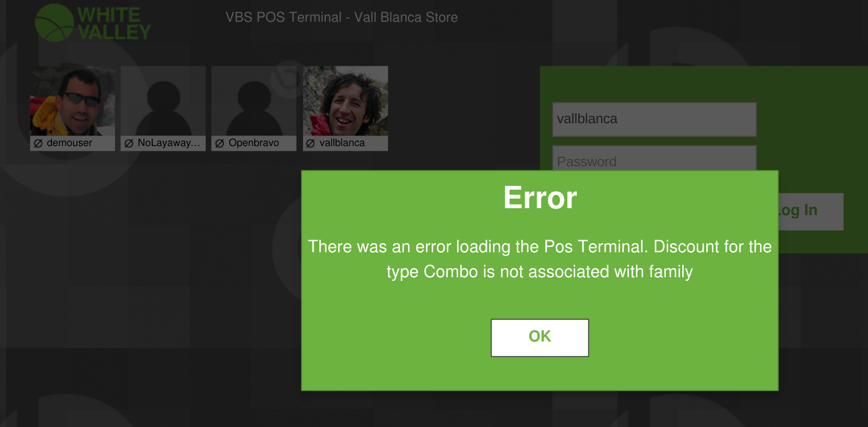Click the status icon beside NoLayaway
This screenshot has width=868, height=427.
(129, 143)
